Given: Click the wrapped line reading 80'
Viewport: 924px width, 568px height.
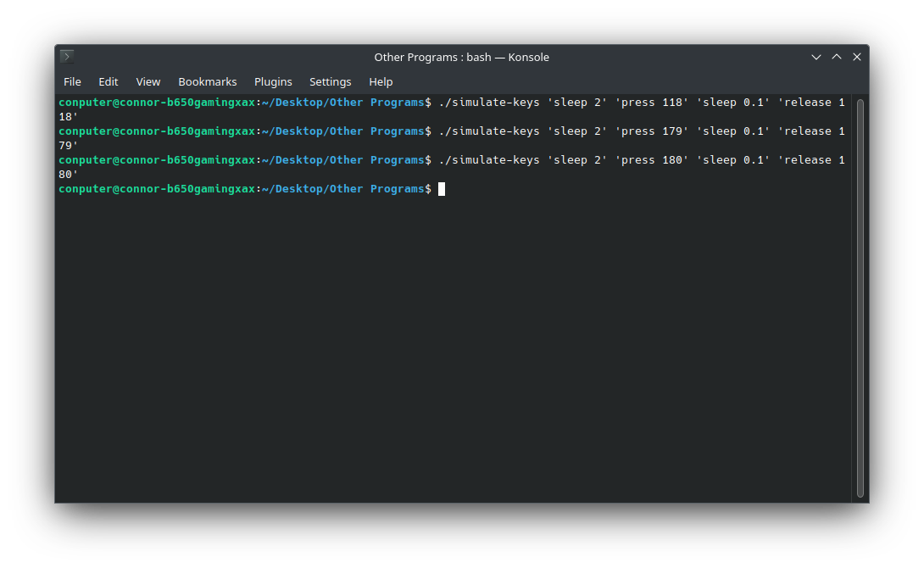Looking at the screenshot, I should tap(69, 175).
